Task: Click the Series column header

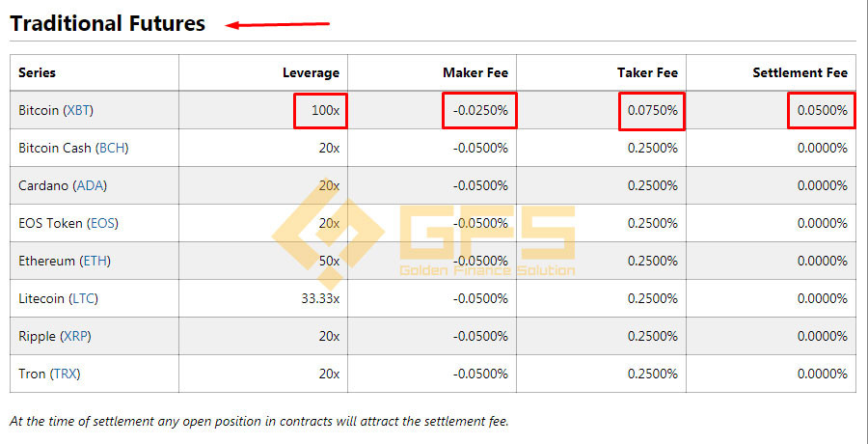Action: click(x=37, y=72)
